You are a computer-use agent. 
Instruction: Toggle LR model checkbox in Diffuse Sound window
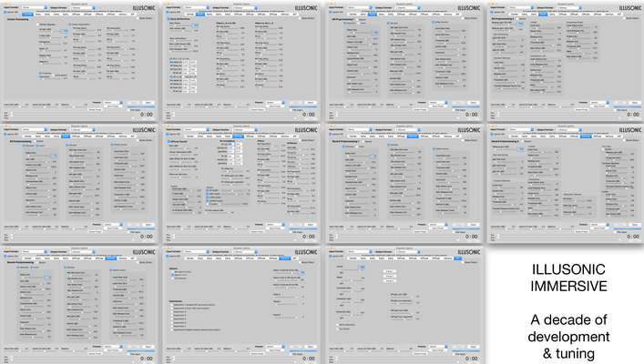pos(207,190)
